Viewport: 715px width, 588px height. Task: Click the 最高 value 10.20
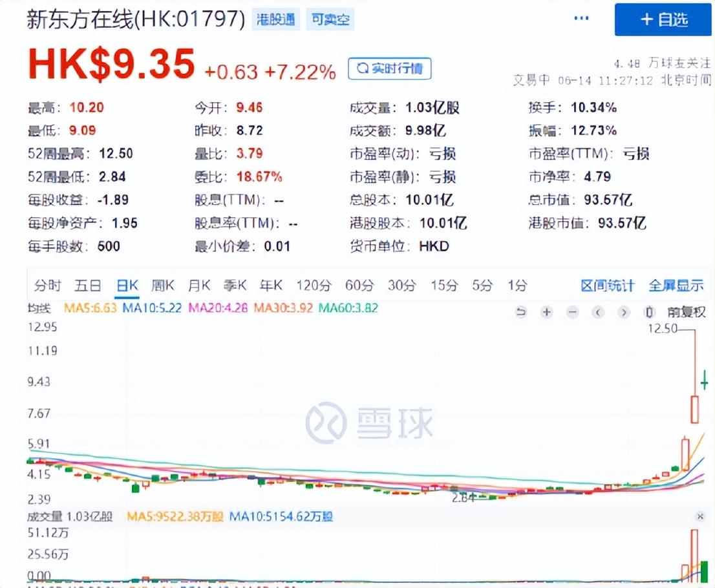[x=87, y=107]
